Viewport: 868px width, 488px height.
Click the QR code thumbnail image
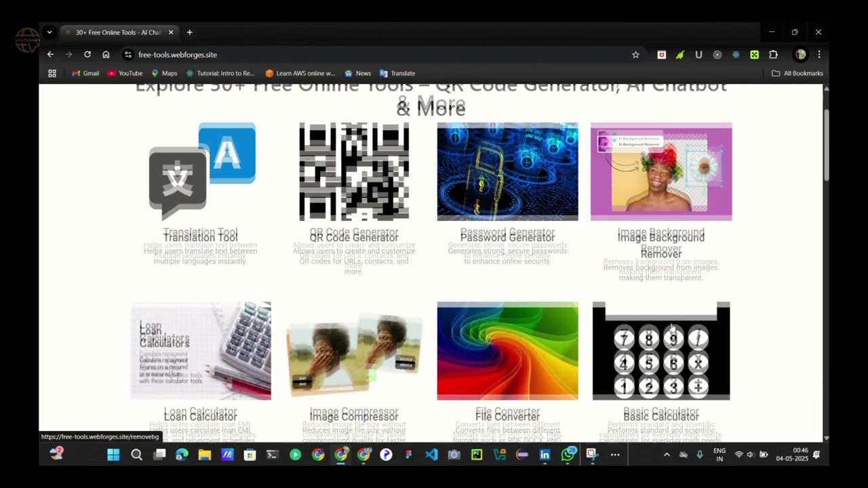tap(354, 171)
